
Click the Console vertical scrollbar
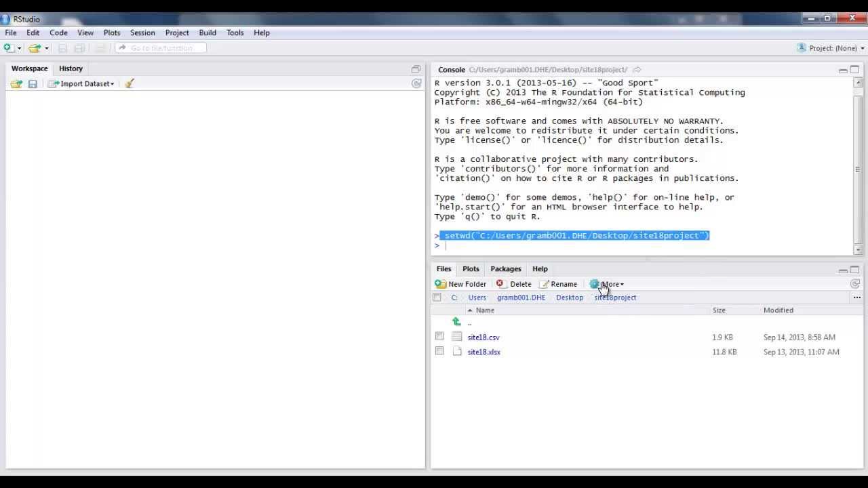click(858, 166)
